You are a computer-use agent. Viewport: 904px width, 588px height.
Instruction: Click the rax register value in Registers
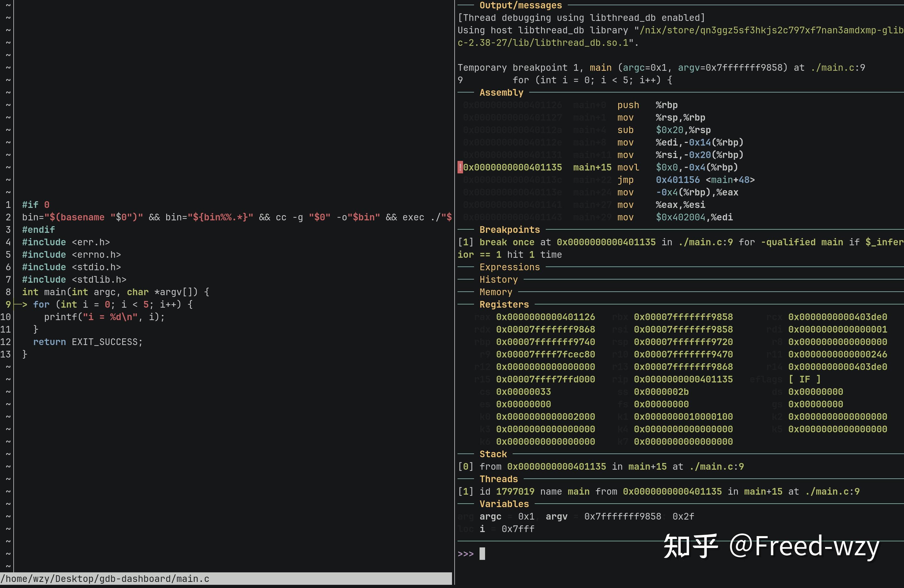point(546,317)
